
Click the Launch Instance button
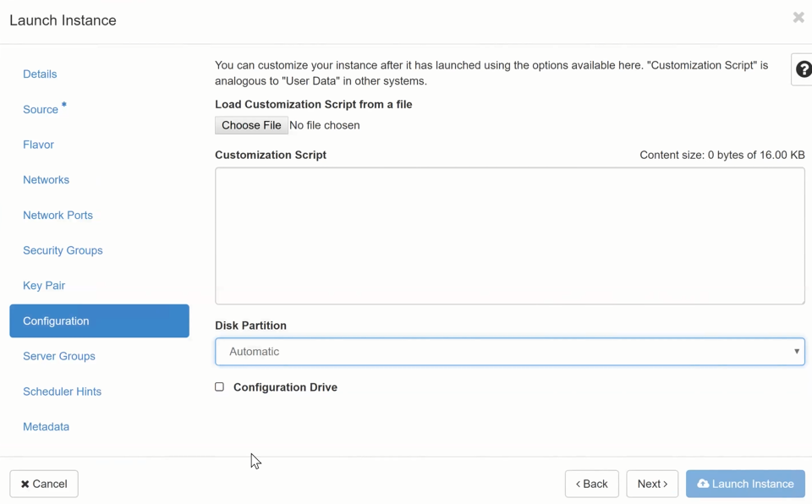[x=745, y=484]
